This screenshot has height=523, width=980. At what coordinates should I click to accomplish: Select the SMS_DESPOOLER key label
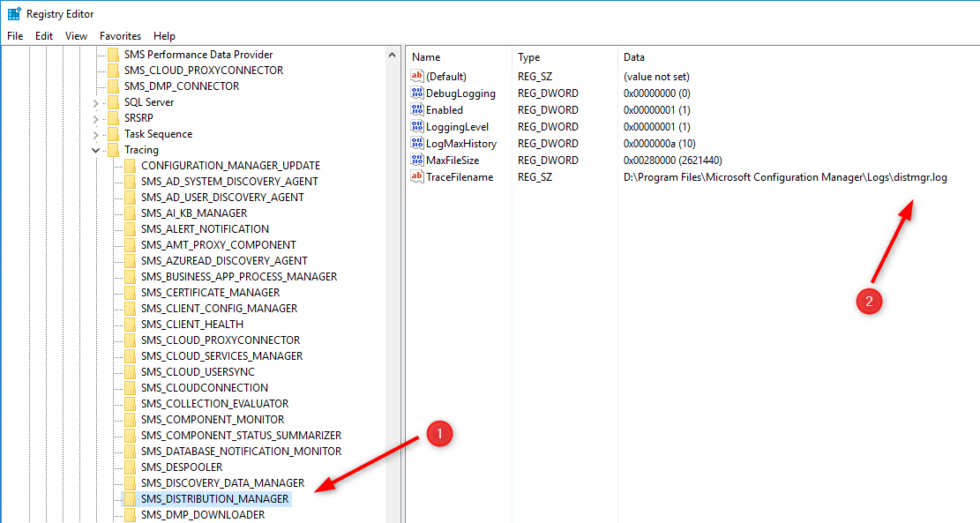(x=181, y=467)
